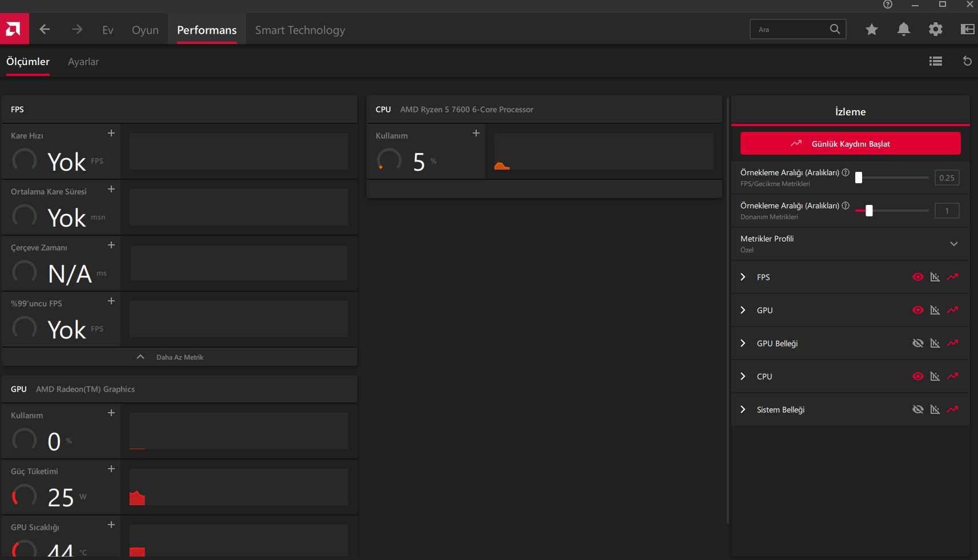Open the Oyun tab
This screenshot has height=560, width=978.
(145, 30)
